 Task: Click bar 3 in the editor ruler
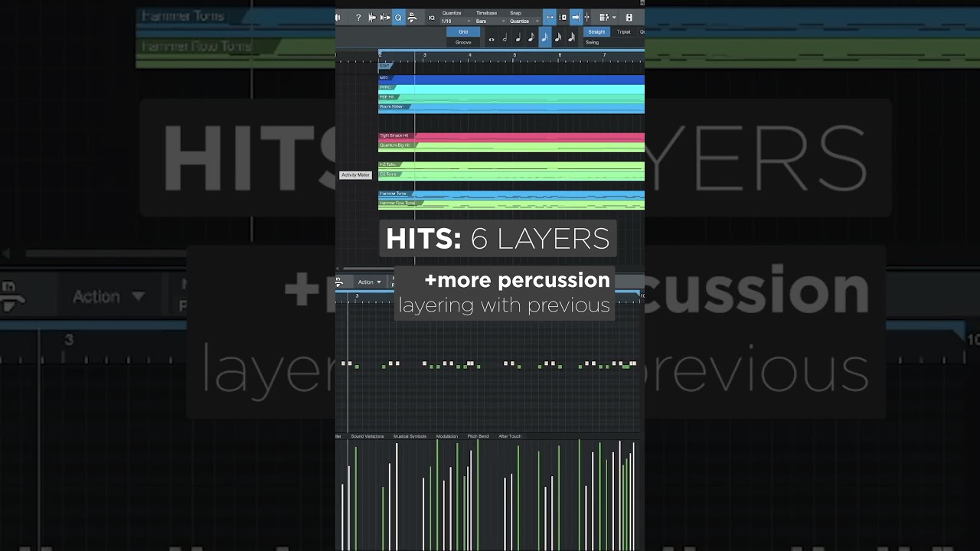coord(356,296)
